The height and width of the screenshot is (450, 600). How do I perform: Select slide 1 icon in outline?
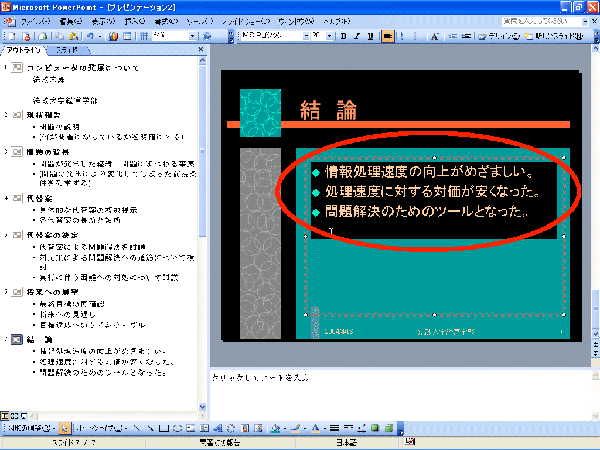coord(16,68)
